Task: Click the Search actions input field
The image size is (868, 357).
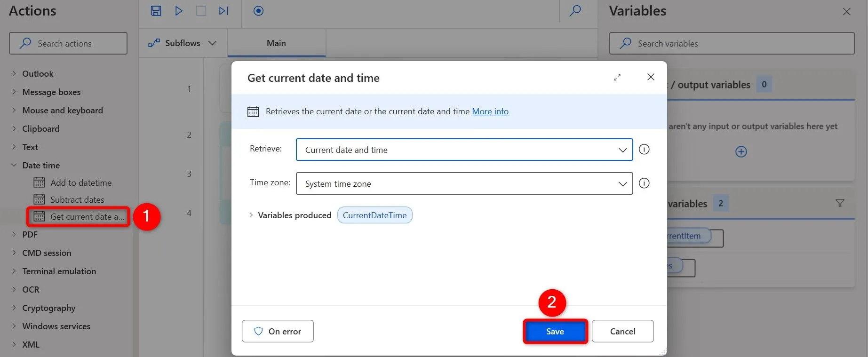Action: tap(68, 44)
